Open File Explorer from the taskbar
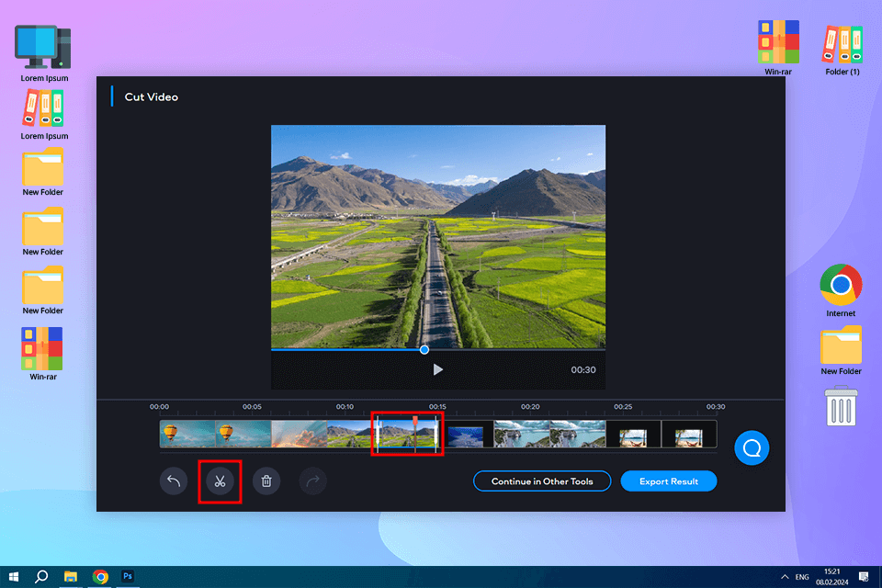The width and height of the screenshot is (882, 588). coord(71,577)
